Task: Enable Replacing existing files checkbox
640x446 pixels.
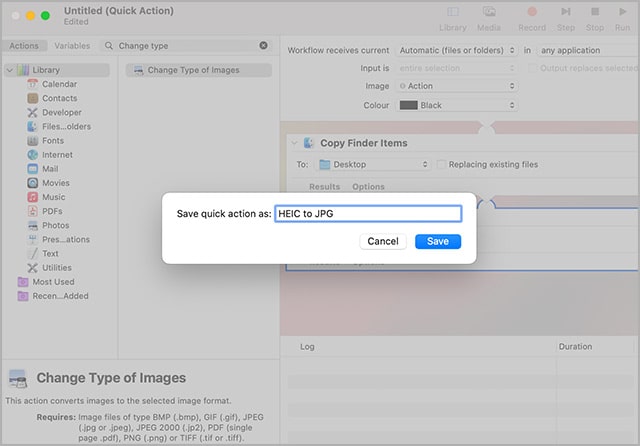Action: point(441,164)
